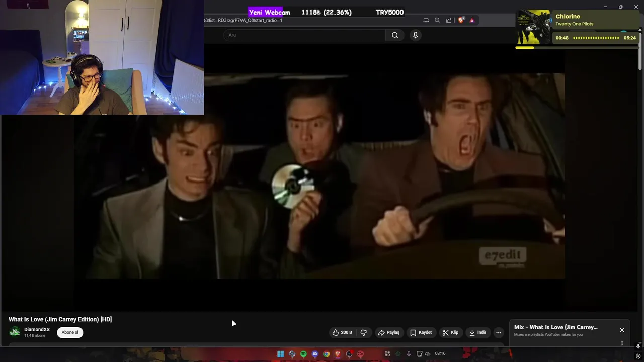The width and height of the screenshot is (644, 362).
Task: Focus the Ara search field
Action: [304, 35]
